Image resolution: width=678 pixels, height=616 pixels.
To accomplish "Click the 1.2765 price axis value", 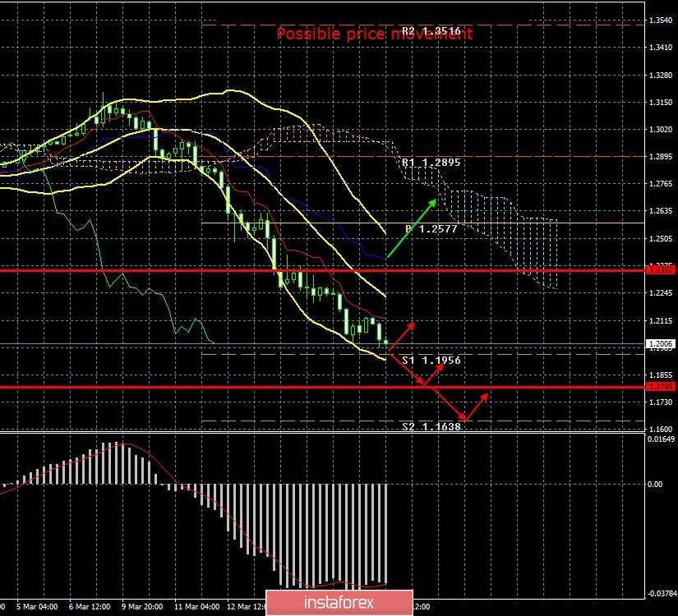I will [661, 184].
